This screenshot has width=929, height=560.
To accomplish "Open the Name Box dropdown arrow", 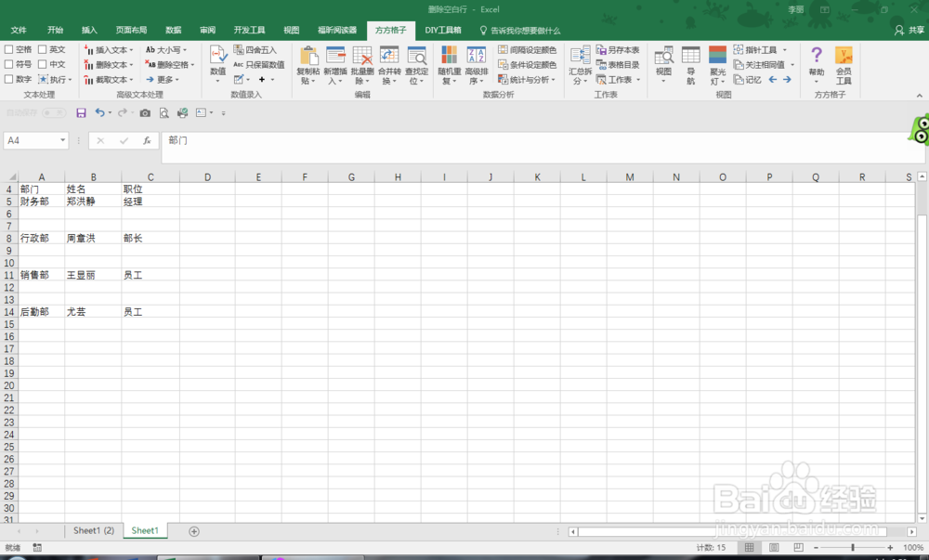I will coord(62,140).
